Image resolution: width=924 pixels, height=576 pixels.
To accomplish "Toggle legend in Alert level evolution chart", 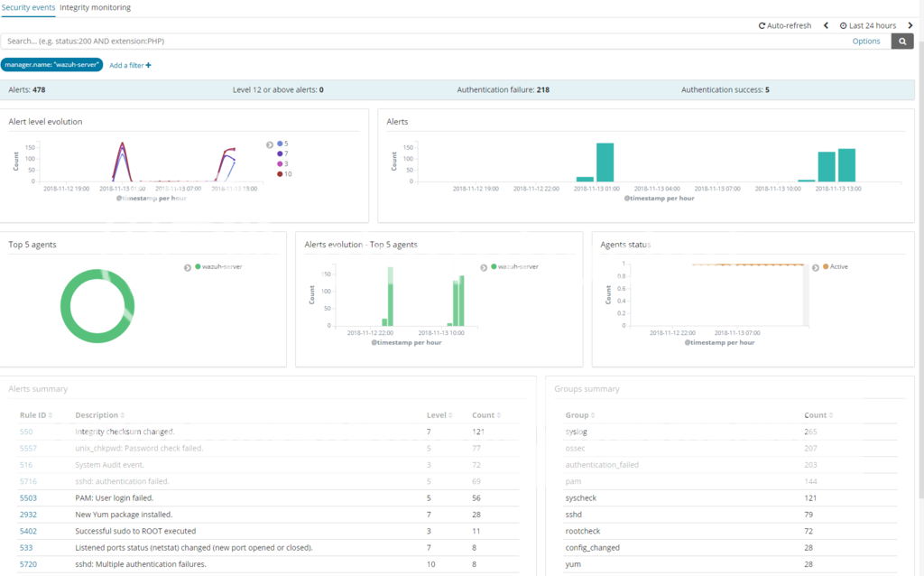I will click(x=270, y=144).
